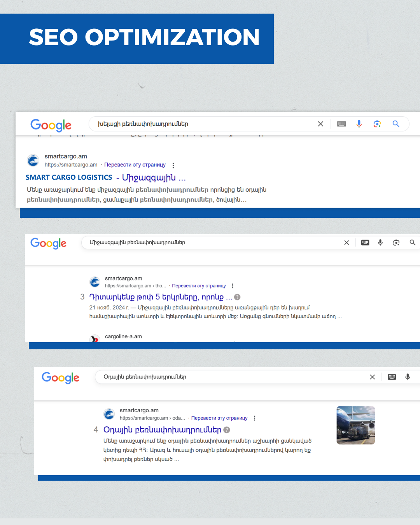Click blue magnifier search icon in first bar
The image size is (420, 525).
click(396, 124)
